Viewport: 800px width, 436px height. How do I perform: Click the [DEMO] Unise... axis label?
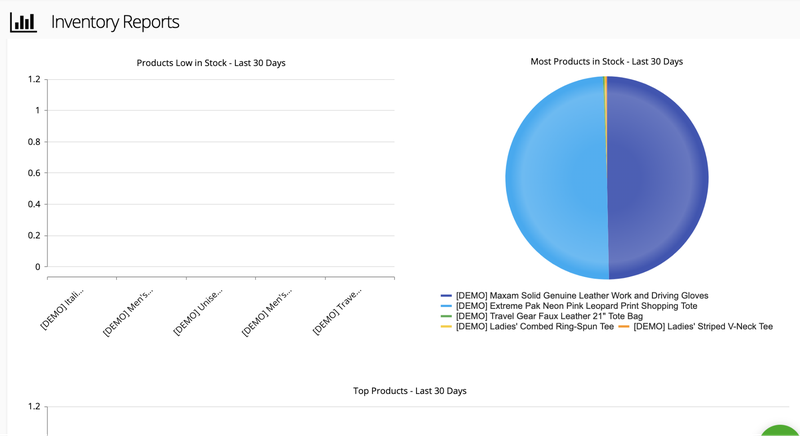click(198, 312)
